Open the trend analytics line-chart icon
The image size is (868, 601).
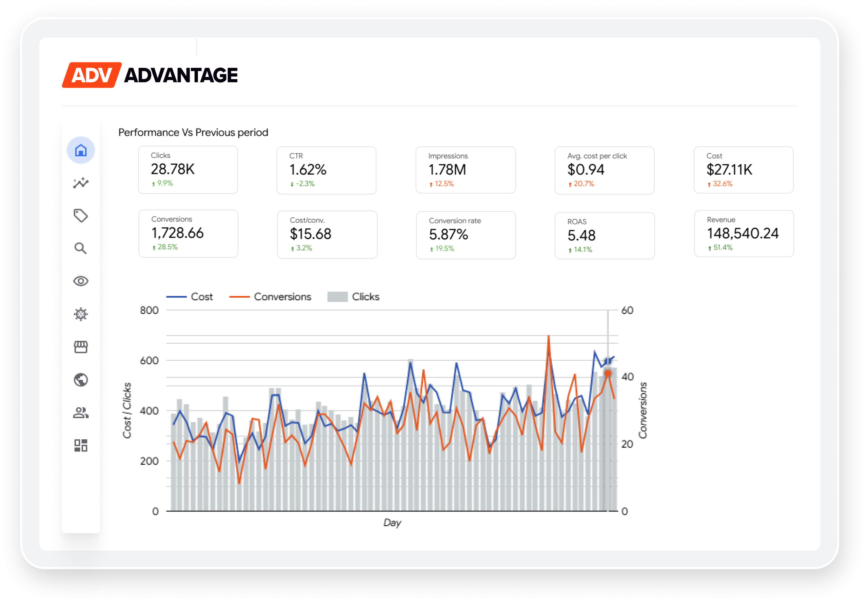tap(81, 183)
